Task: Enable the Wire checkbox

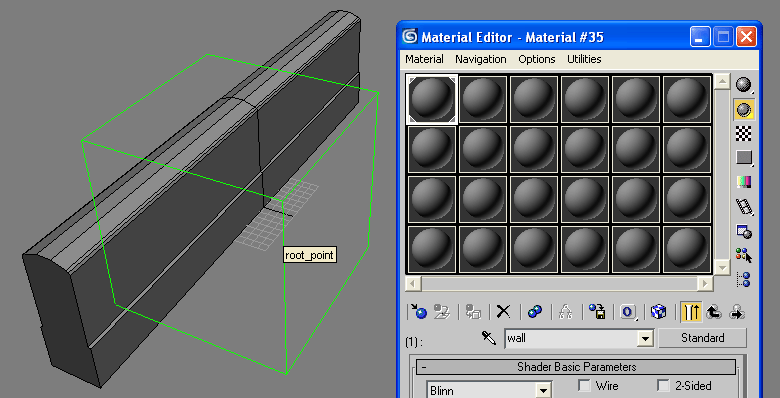Action: click(584, 386)
